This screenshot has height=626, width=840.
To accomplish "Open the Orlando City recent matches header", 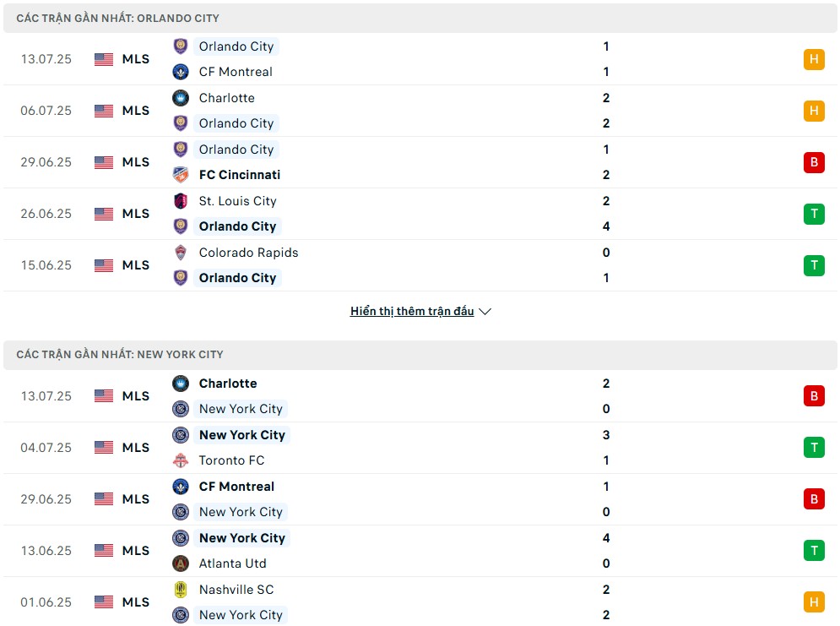I will [420, 19].
